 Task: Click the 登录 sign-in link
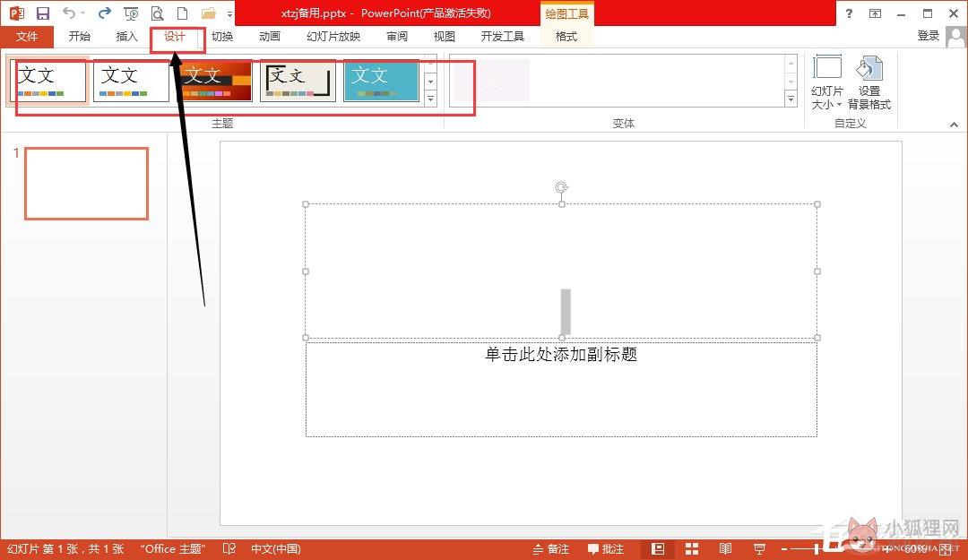point(928,36)
